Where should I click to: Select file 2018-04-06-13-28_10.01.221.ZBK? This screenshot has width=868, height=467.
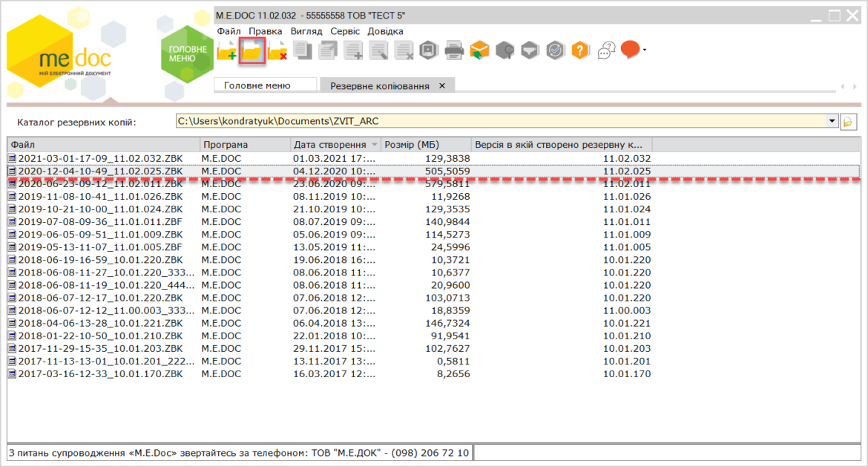coord(100,324)
